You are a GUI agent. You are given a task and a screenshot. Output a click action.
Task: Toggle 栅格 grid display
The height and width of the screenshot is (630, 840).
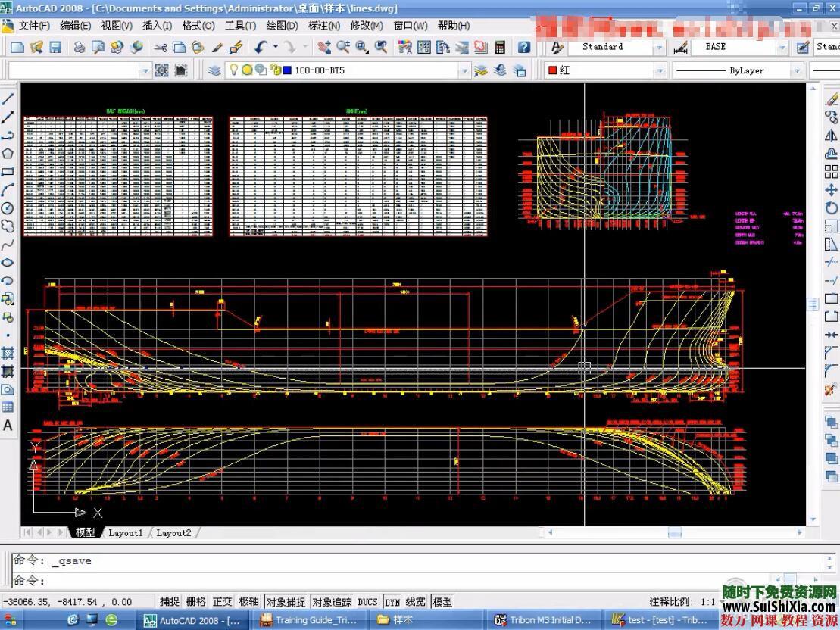click(195, 602)
